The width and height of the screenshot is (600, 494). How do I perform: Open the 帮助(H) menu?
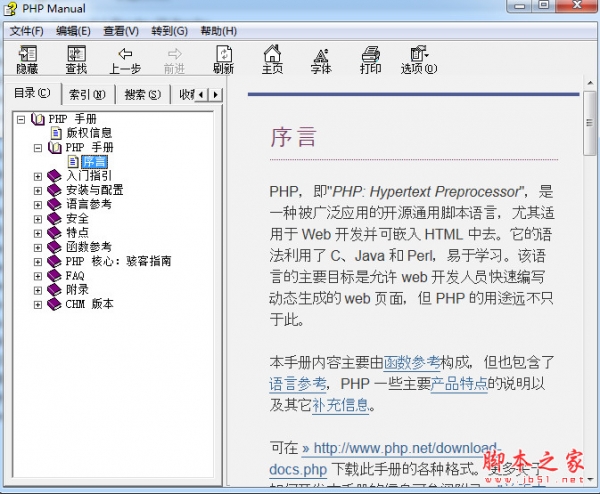point(219,31)
